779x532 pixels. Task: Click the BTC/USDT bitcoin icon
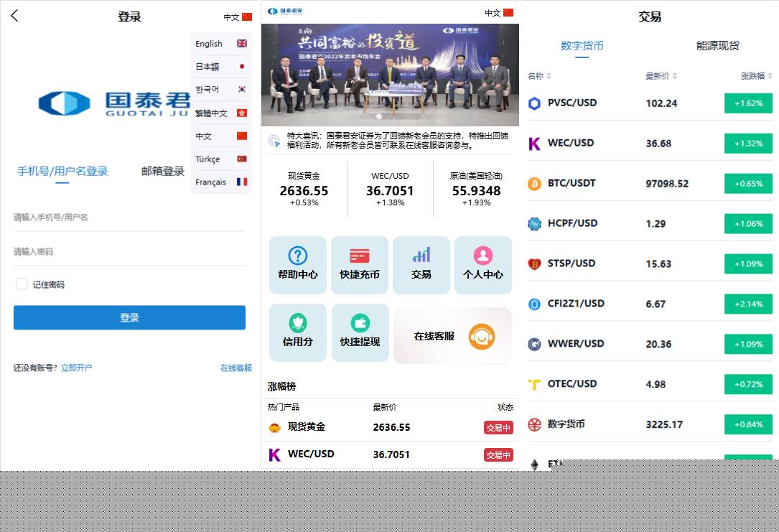[x=534, y=184]
